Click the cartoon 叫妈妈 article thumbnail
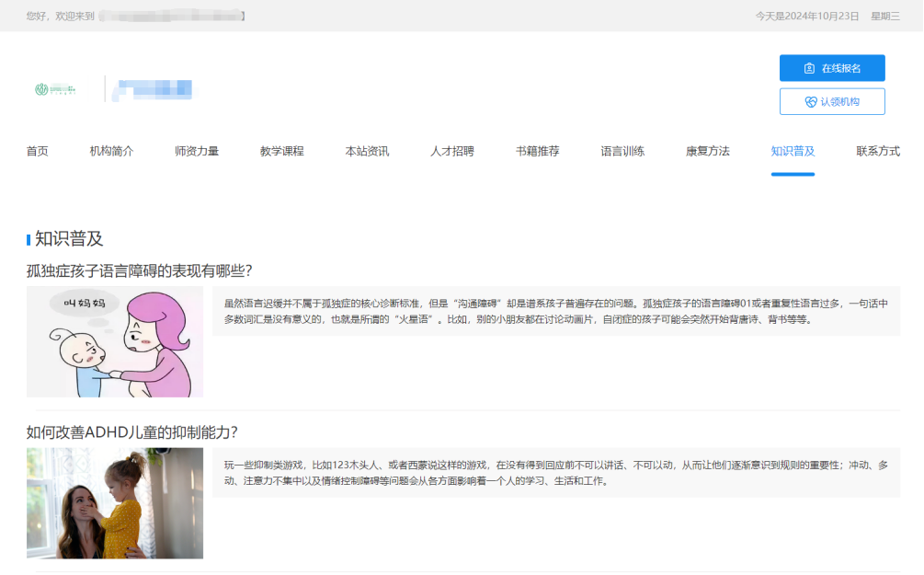The width and height of the screenshot is (924, 575). coord(115,341)
